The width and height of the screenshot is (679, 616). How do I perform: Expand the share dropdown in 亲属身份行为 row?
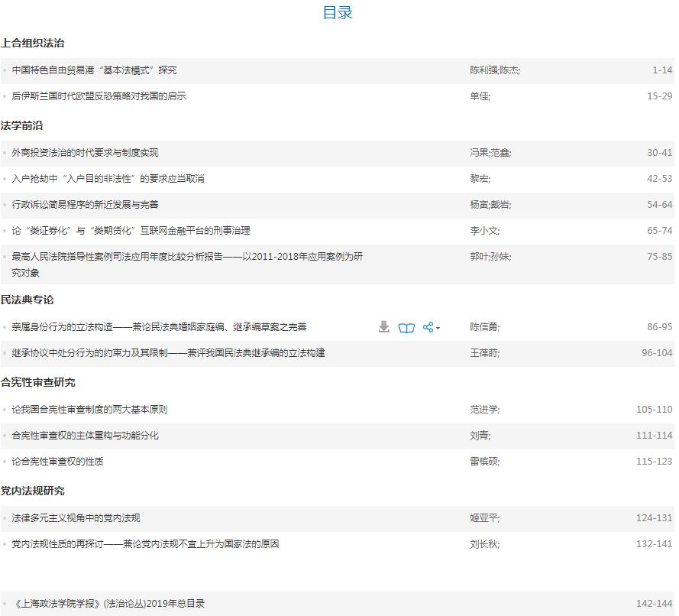(431, 328)
